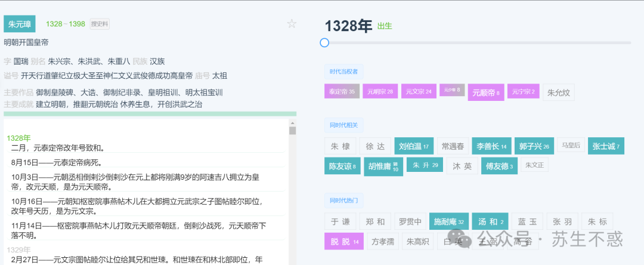Open the 陈友谅 8 tag

[x=342, y=166]
